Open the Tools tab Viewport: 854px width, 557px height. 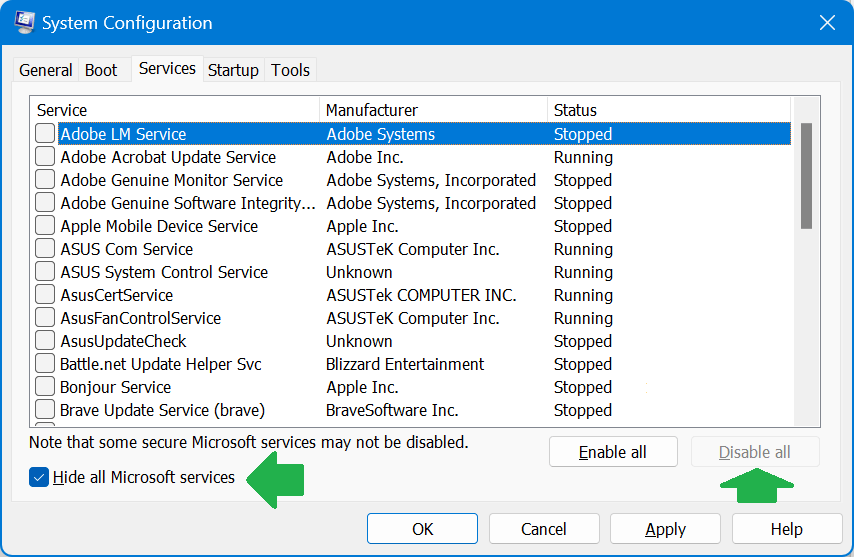[x=290, y=70]
